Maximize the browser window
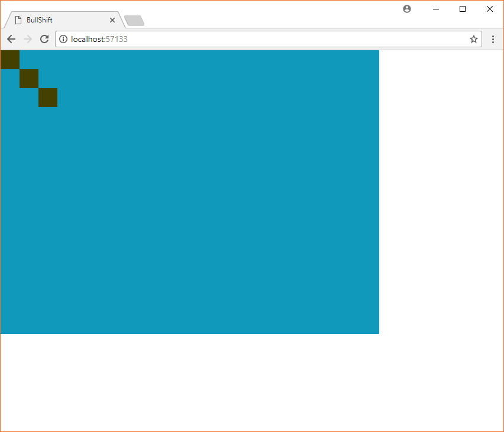 (463, 9)
